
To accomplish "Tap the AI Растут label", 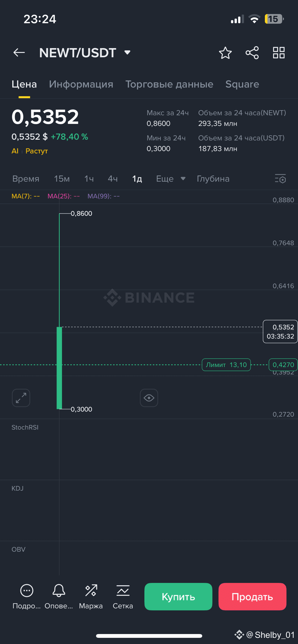I will (30, 151).
